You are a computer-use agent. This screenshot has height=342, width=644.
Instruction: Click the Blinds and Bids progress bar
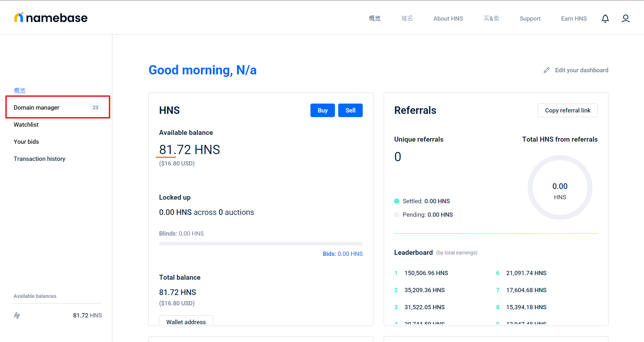point(261,244)
